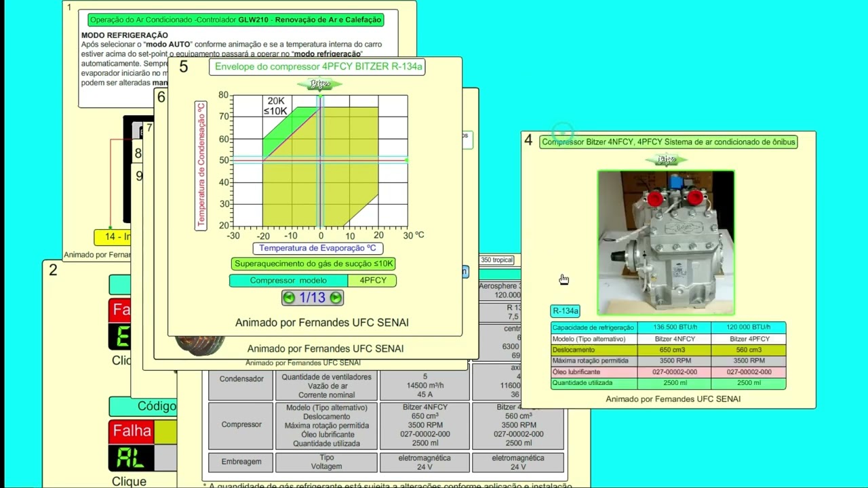Click the 4PFCY model value in panel 5

tap(372, 281)
